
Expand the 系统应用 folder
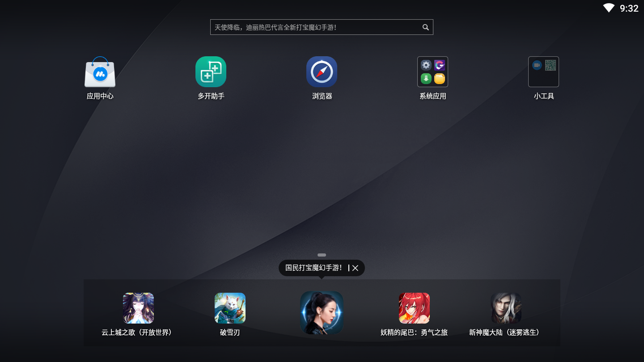[432, 72]
